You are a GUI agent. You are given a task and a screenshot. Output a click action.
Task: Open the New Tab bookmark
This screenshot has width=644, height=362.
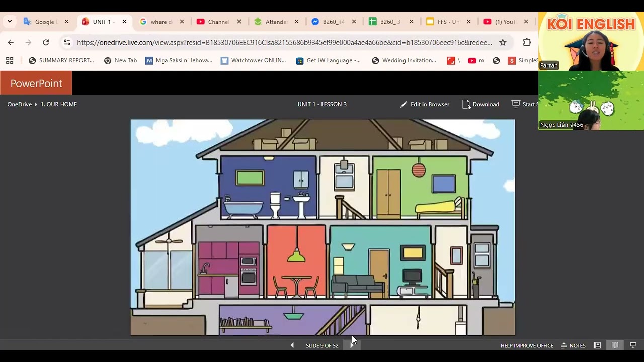(x=120, y=60)
